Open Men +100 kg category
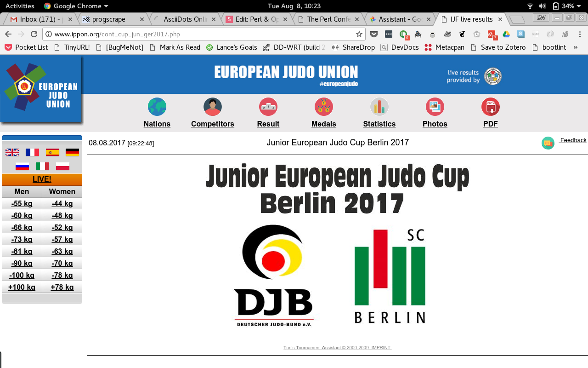 point(22,287)
